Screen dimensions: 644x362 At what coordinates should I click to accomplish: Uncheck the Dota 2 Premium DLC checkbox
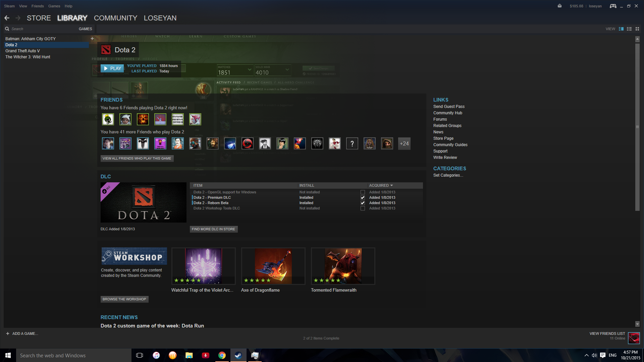[363, 198]
